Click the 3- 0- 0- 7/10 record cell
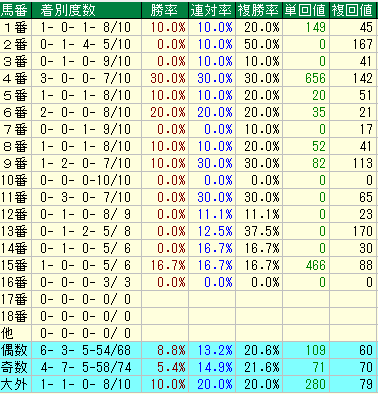The width and height of the screenshot is (378, 394). [86, 78]
